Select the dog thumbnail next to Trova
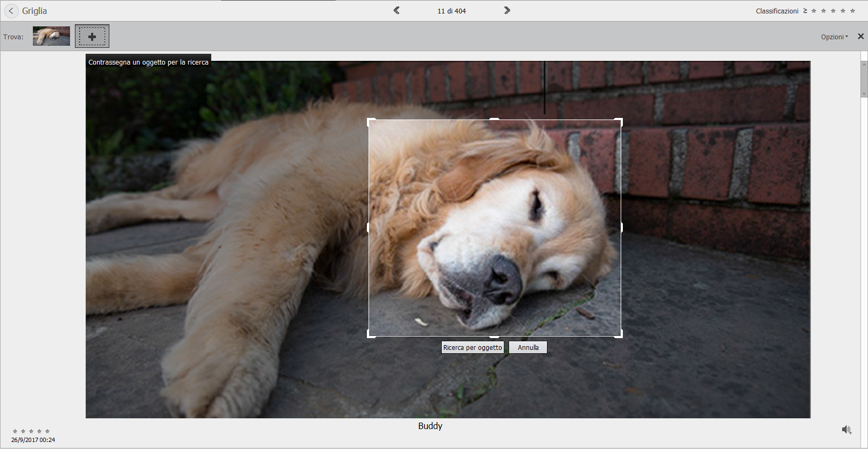 51,37
